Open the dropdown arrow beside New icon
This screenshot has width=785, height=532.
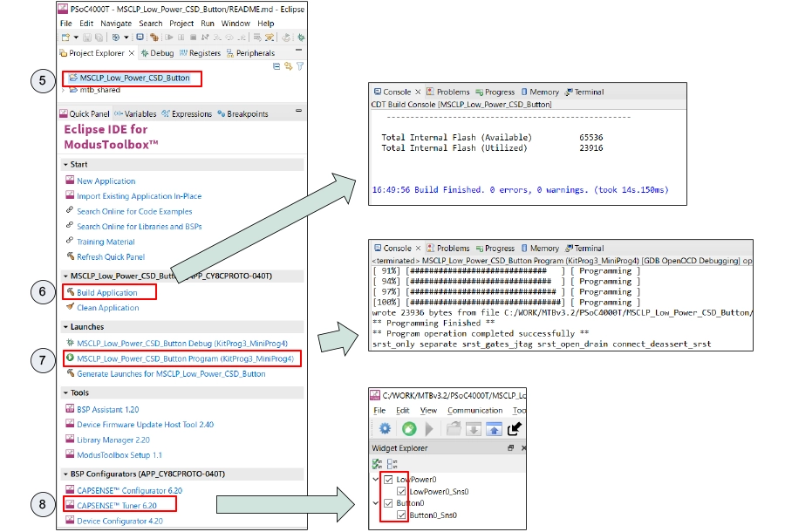pyautogui.click(x=76, y=38)
